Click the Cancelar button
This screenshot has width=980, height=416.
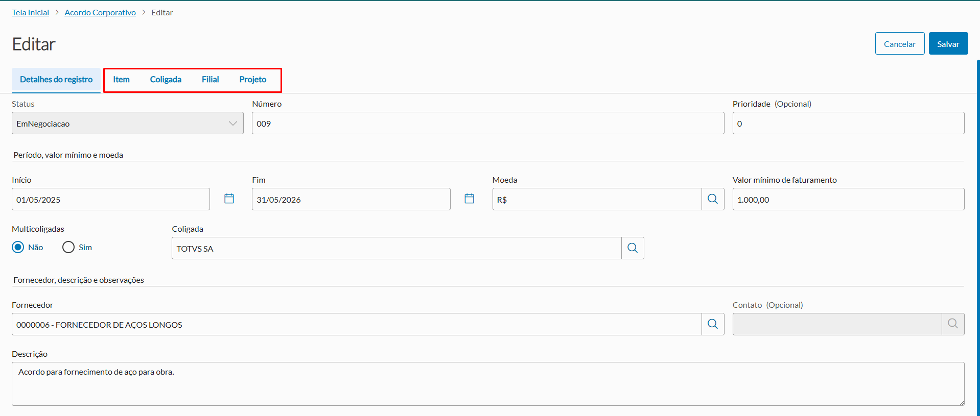tap(899, 44)
